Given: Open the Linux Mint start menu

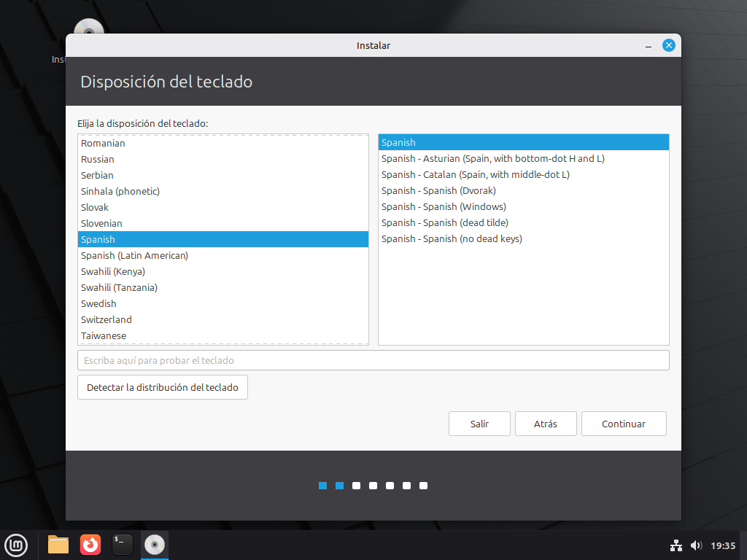Looking at the screenshot, I should (16, 545).
